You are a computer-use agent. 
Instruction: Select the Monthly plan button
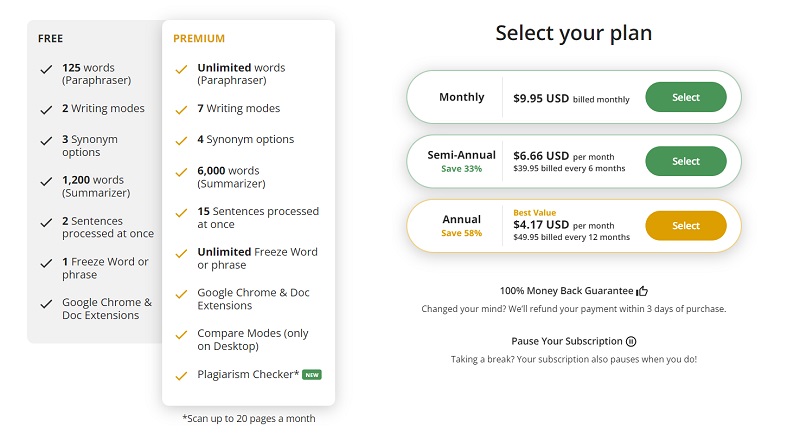686,97
